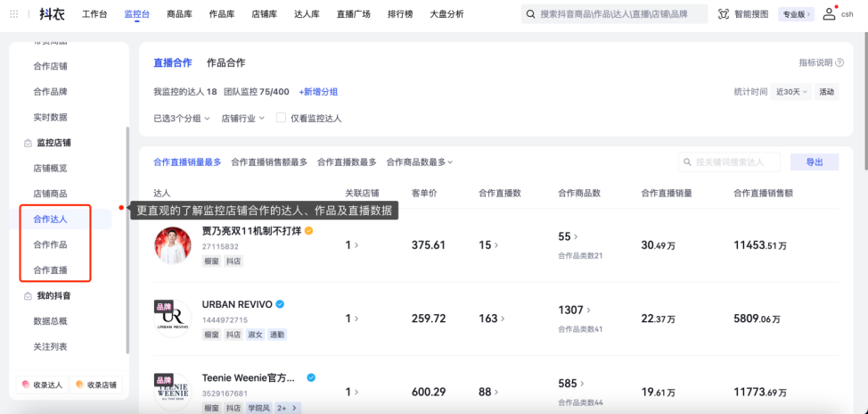Open 店铺库 in top navigation

[x=264, y=14]
